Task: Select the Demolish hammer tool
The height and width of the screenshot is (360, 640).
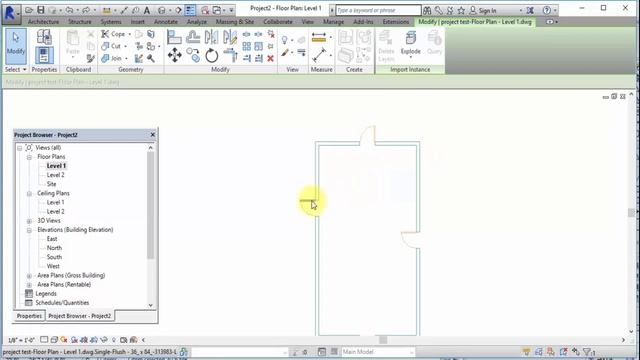Action: click(151, 59)
